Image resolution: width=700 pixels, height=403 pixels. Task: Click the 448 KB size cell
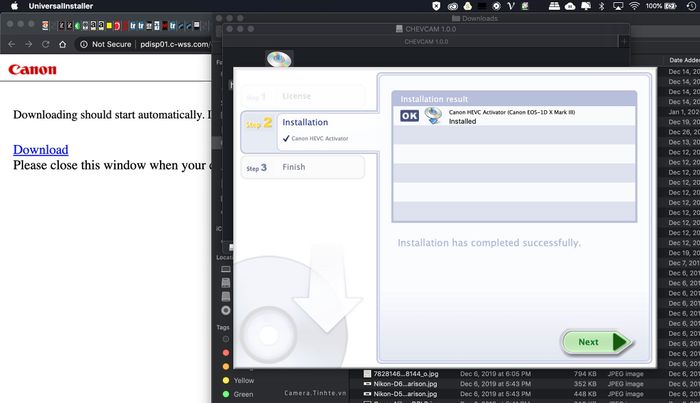coord(585,394)
